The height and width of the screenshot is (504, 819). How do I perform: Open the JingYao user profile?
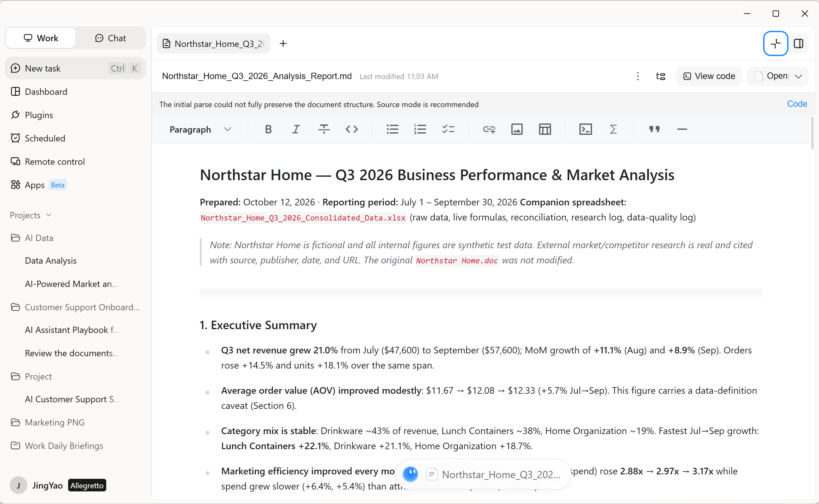click(x=58, y=485)
